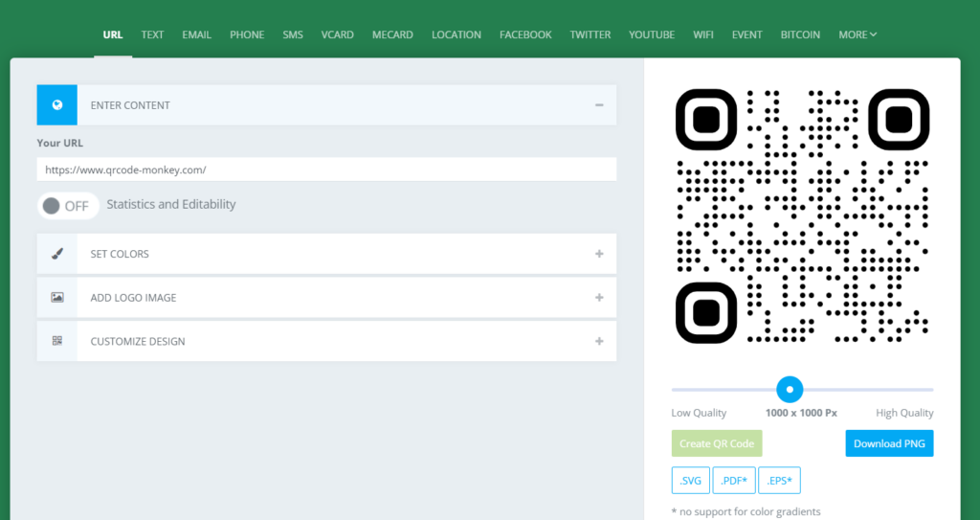
Task: Select the LOCATION tab
Action: (x=457, y=34)
